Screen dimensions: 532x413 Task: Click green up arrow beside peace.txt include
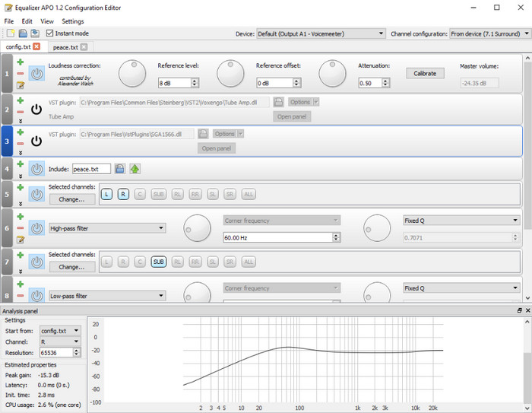[135, 169]
